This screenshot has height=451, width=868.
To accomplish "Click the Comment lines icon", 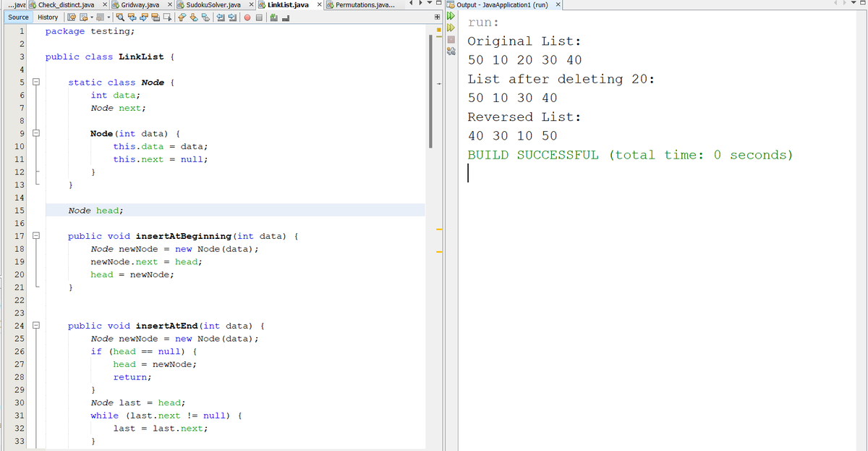I will pyautogui.click(x=273, y=17).
